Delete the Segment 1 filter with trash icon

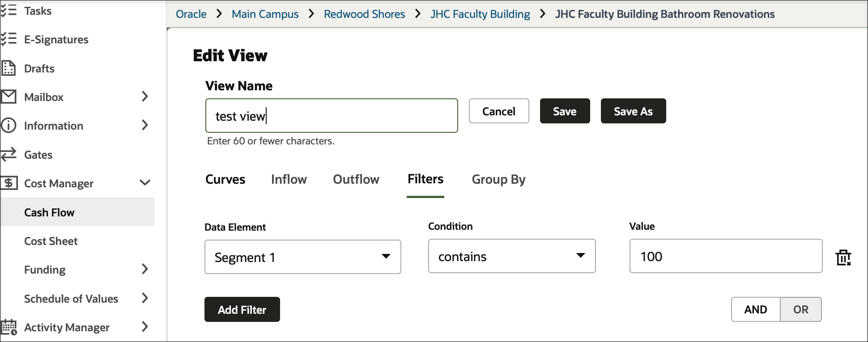[x=843, y=257]
